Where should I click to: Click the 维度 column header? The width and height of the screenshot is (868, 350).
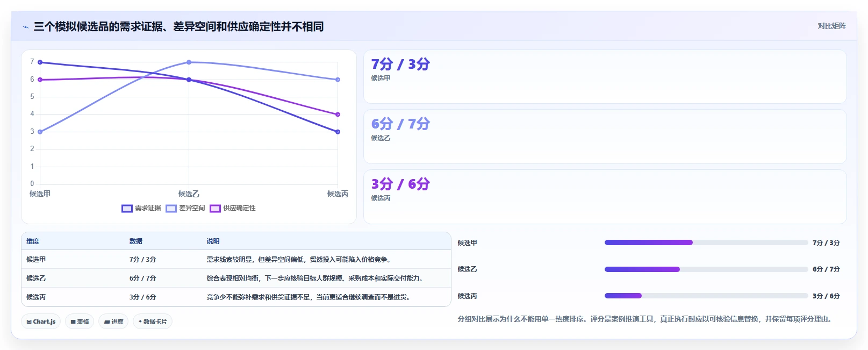click(x=33, y=241)
